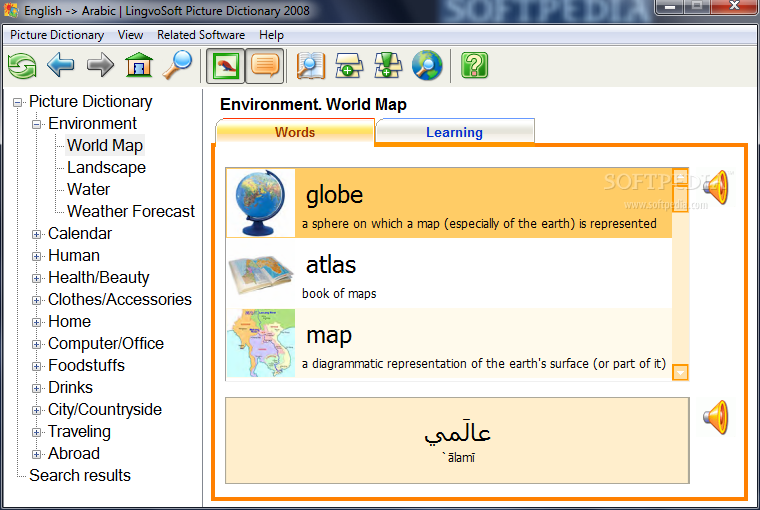
Task: Toggle the speech bubble description icon
Action: tap(265, 65)
